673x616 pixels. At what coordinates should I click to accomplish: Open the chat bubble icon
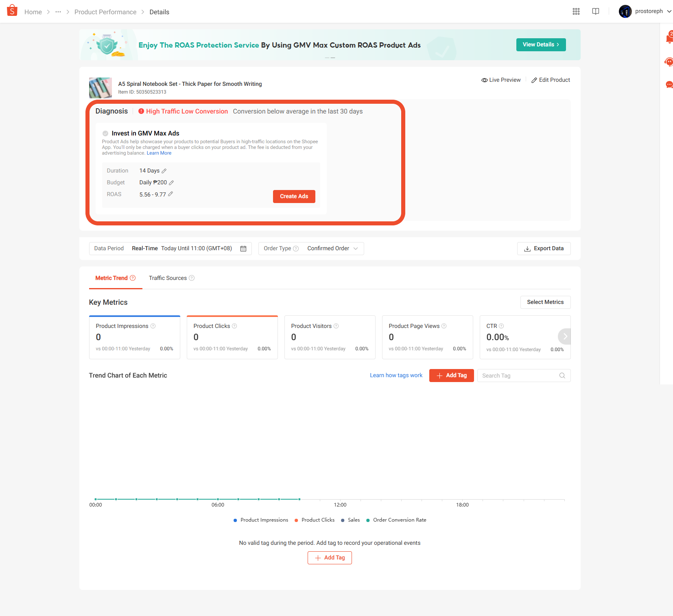[x=669, y=85]
